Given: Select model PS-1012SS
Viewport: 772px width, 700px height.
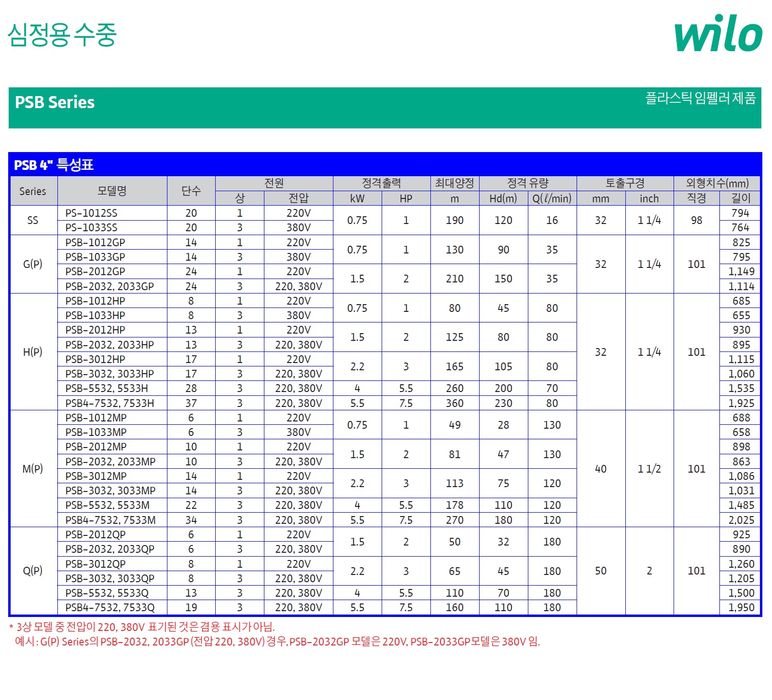Looking at the screenshot, I should coord(91,213).
